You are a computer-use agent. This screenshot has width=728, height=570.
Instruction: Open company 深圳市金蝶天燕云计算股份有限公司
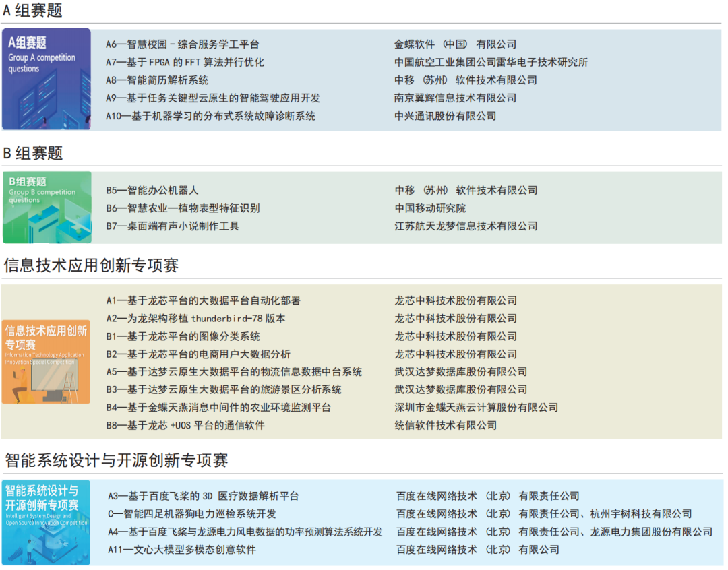tap(477, 408)
